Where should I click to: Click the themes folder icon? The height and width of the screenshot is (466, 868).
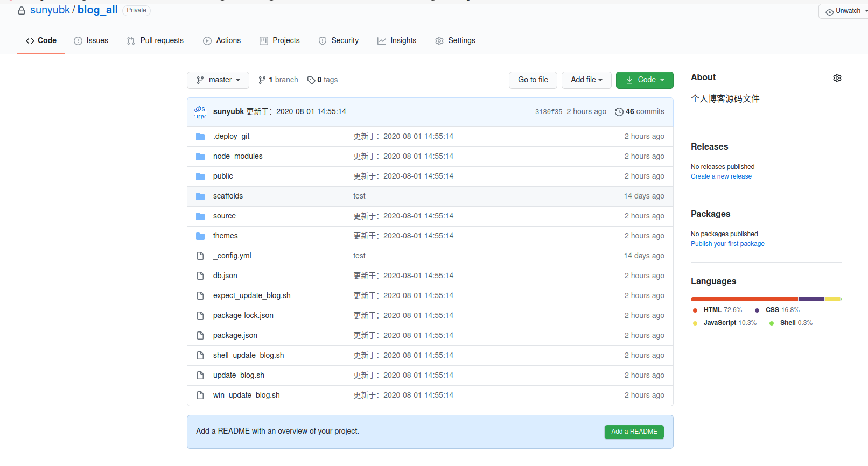tap(200, 236)
